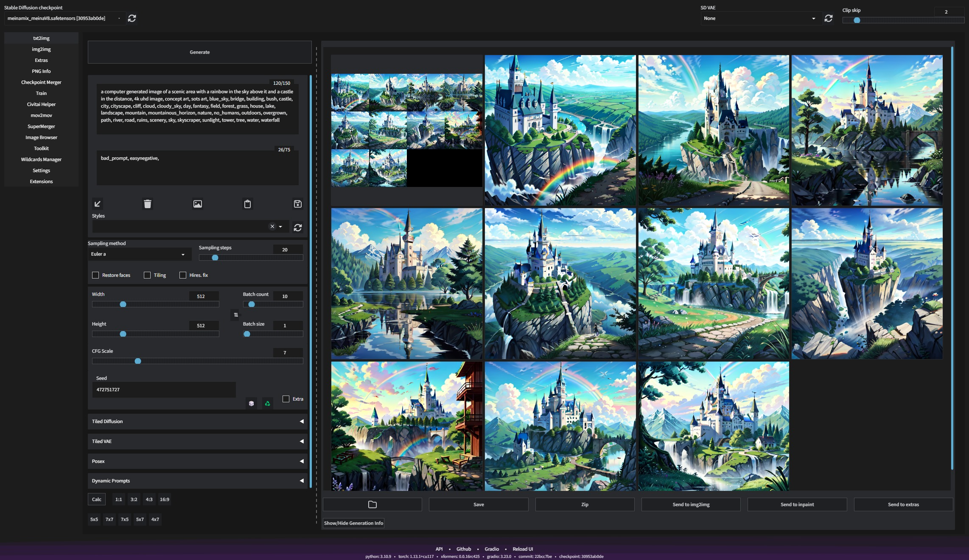Enable the Restore faces checkbox
Viewport: 969px width, 560px height.
tap(95, 275)
